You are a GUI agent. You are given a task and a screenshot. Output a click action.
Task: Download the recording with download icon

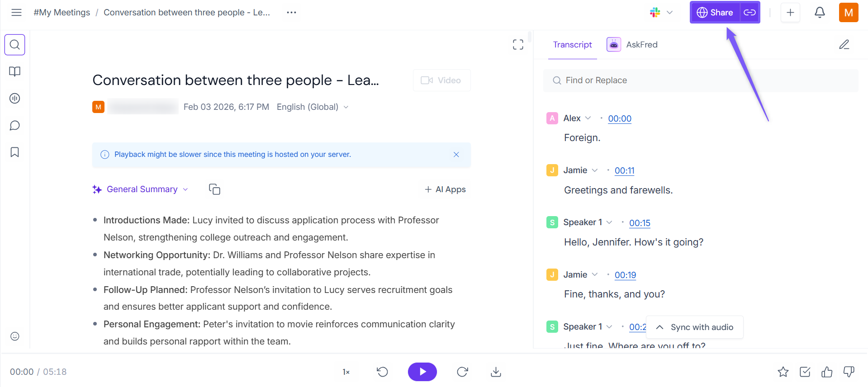click(x=496, y=372)
